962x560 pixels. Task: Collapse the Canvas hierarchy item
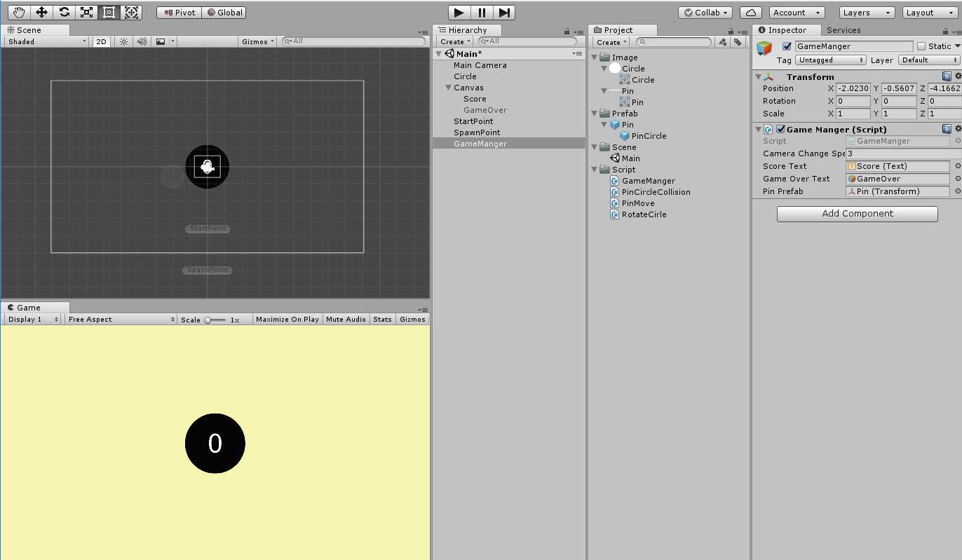(449, 88)
